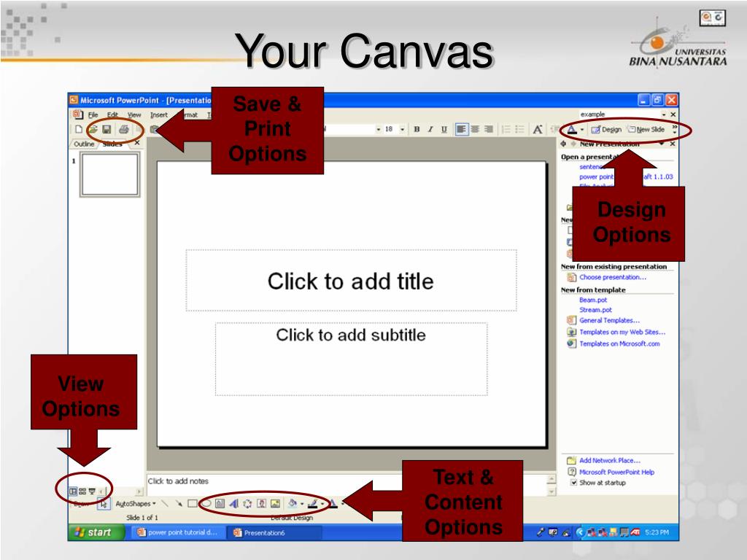The image size is (747, 560).
Task: Select the Oval drawing tool
Action: pos(206,503)
